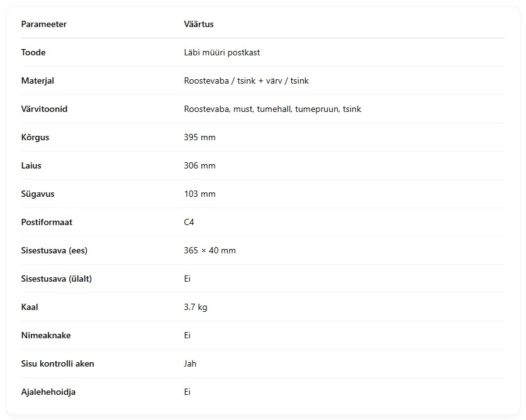Click the Roostevaba / tsink + värv value
The image size is (526, 420).
point(246,80)
